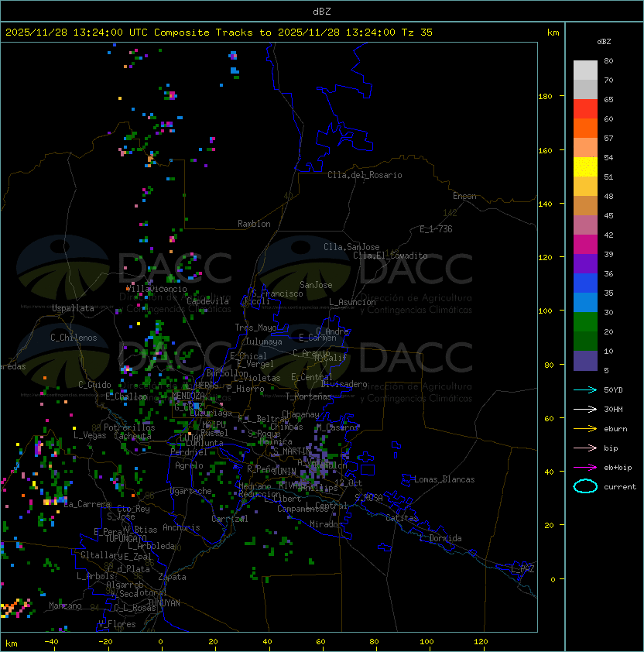The image size is (644, 652).
Task: Click the '100' tick on the vertical km axis
Action: click(545, 311)
